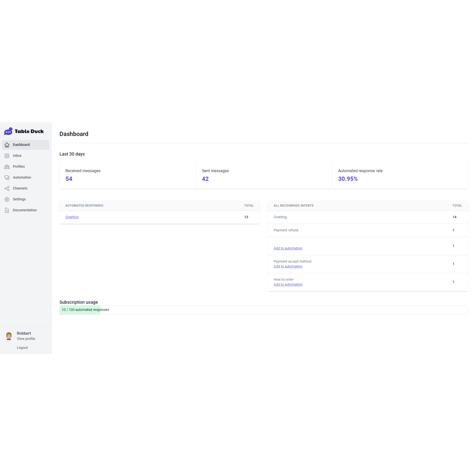Select Documentation in the sidebar
The width and height of the screenshot is (476, 476).
tap(25, 210)
